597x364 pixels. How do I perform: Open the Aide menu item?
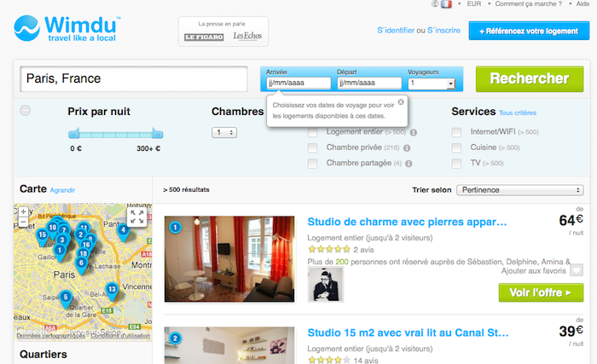583,3
